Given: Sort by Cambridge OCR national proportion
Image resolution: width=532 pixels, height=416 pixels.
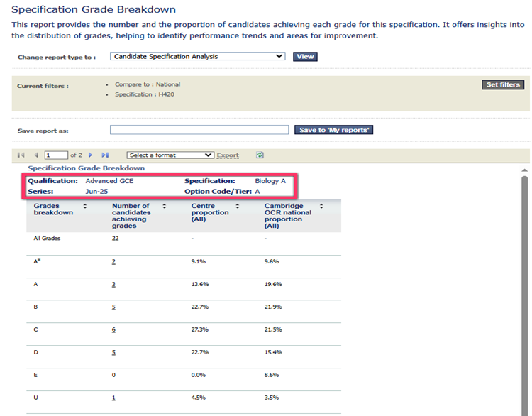Looking at the screenshot, I should click(321, 206).
